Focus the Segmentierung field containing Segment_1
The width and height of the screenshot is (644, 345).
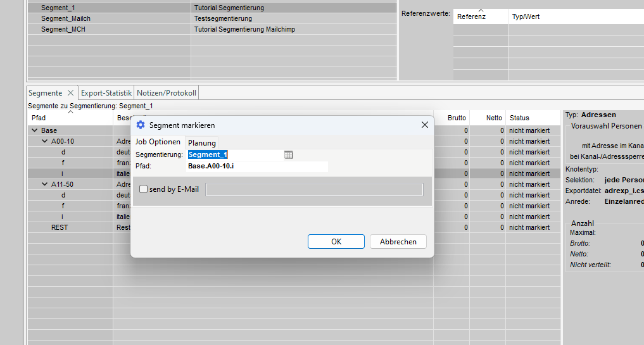[234, 154]
